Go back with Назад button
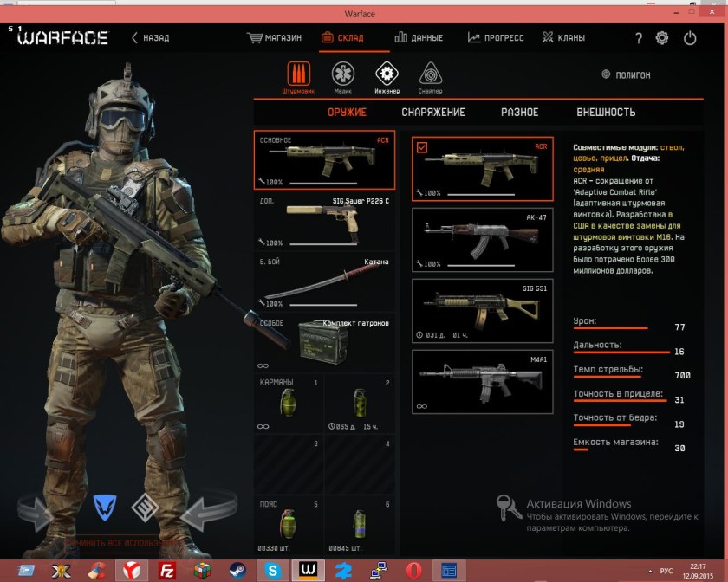728x582 pixels. pyautogui.click(x=151, y=37)
